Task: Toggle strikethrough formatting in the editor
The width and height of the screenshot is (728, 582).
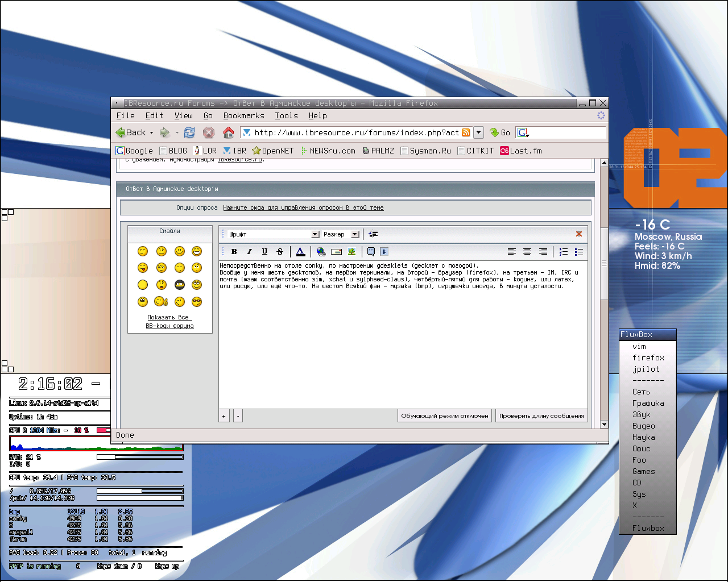Action: pos(280,252)
